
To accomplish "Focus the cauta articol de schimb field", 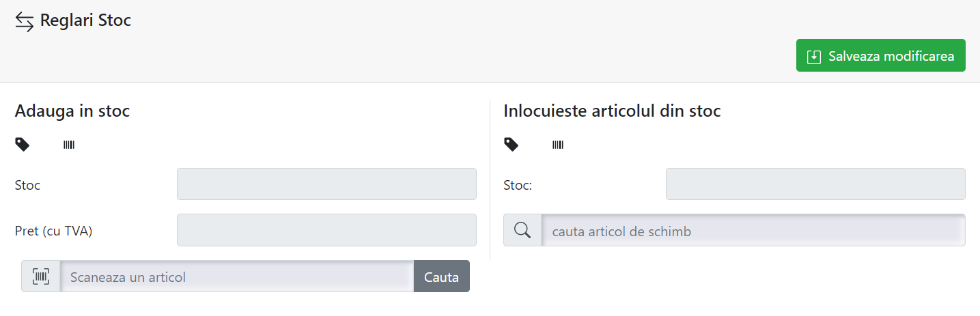I will 753,230.
